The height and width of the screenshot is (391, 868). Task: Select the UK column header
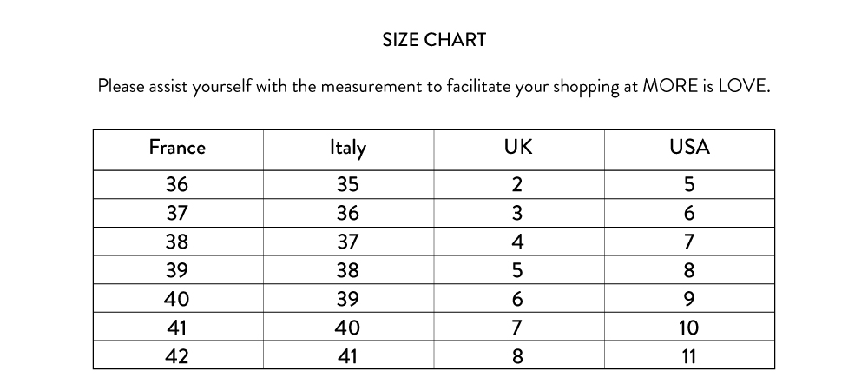tap(518, 147)
